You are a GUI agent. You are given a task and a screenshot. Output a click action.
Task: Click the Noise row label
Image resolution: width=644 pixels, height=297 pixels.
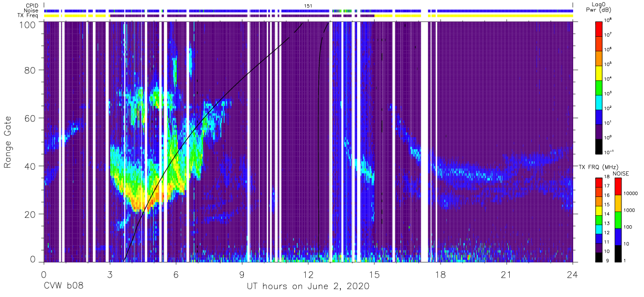click(31, 10)
